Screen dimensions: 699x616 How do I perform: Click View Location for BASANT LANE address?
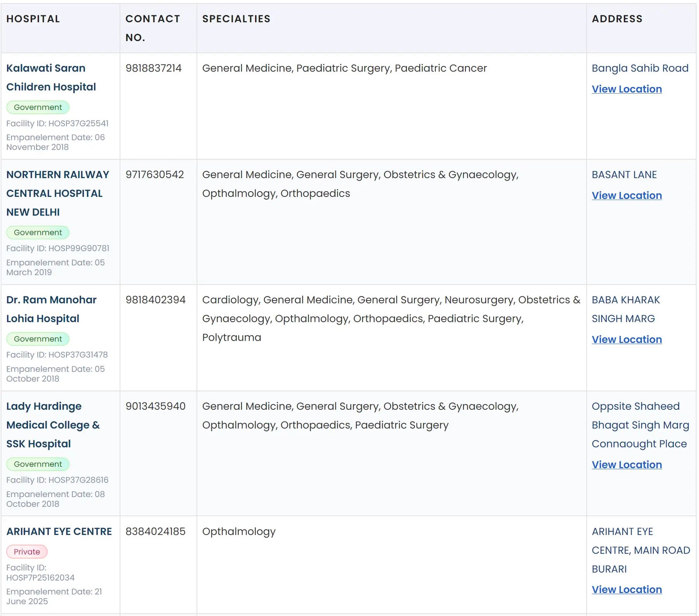pos(626,195)
